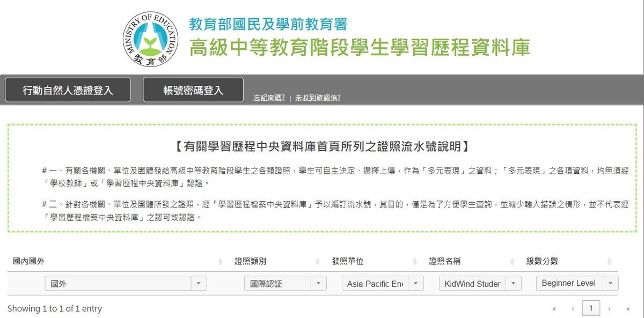Screen dimensions: 644x318
Task: Click the 證照流水號說明 notice heading
Action: point(322,146)
